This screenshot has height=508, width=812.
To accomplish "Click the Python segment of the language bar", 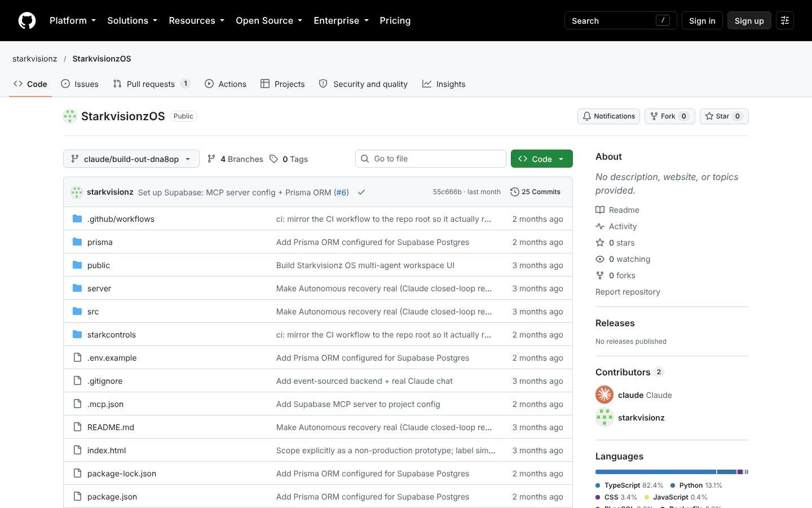I will click(727, 472).
